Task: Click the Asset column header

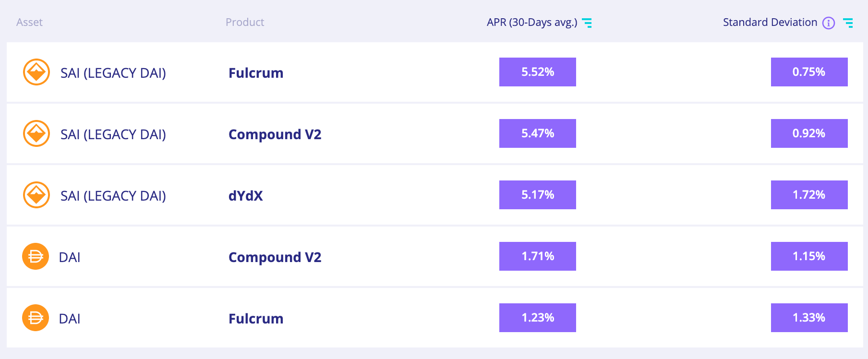Action: click(29, 22)
